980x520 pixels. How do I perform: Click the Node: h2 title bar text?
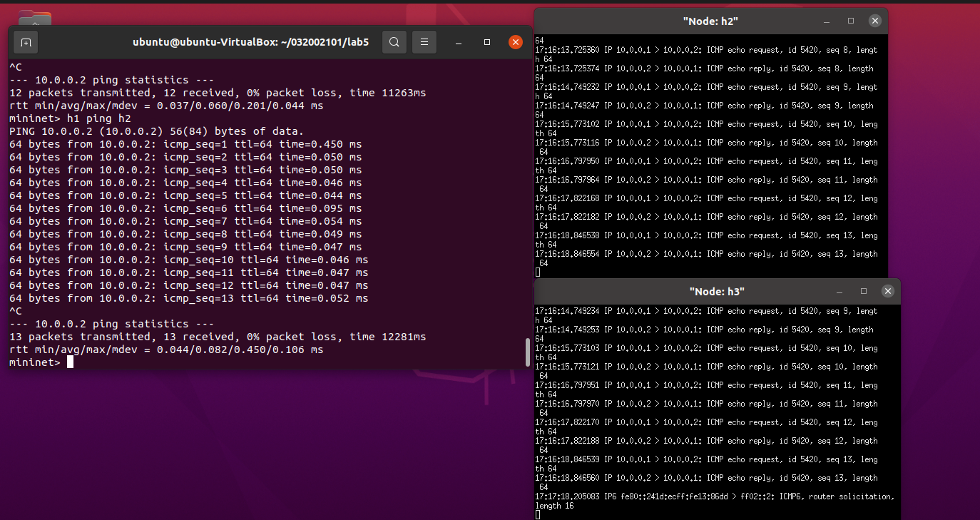coord(710,21)
